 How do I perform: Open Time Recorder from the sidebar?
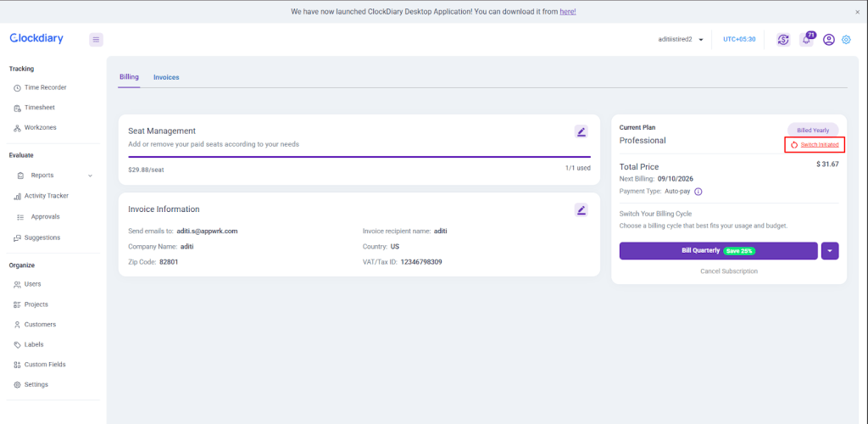tap(45, 87)
